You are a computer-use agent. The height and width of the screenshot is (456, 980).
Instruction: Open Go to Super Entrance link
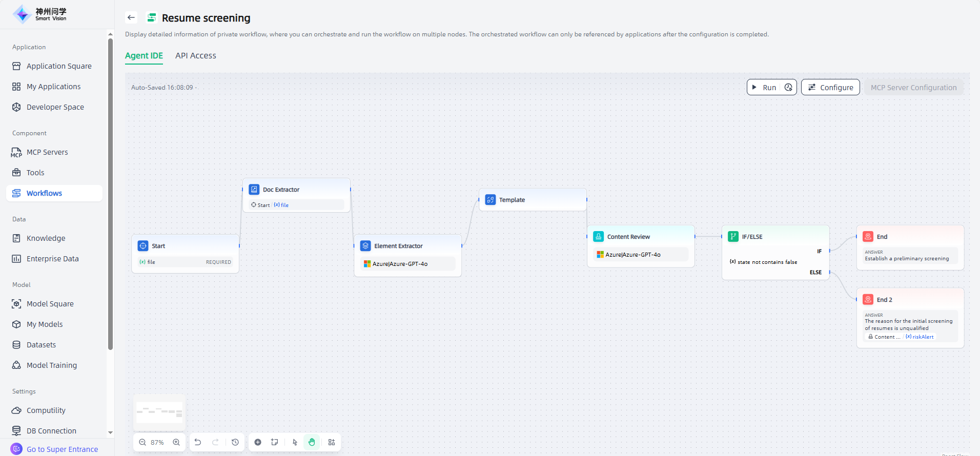(62, 449)
